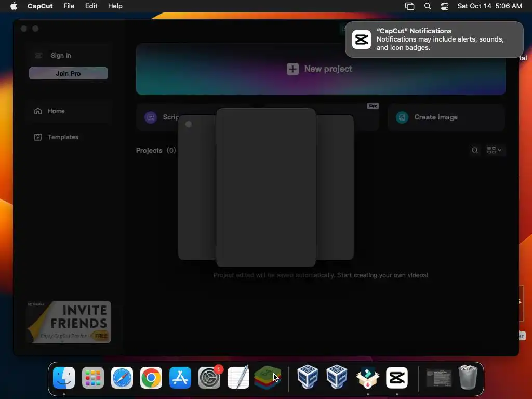This screenshot has width=532, height=399.
Task: Open the CapCut application menu
Action: (x=40, y=6)
